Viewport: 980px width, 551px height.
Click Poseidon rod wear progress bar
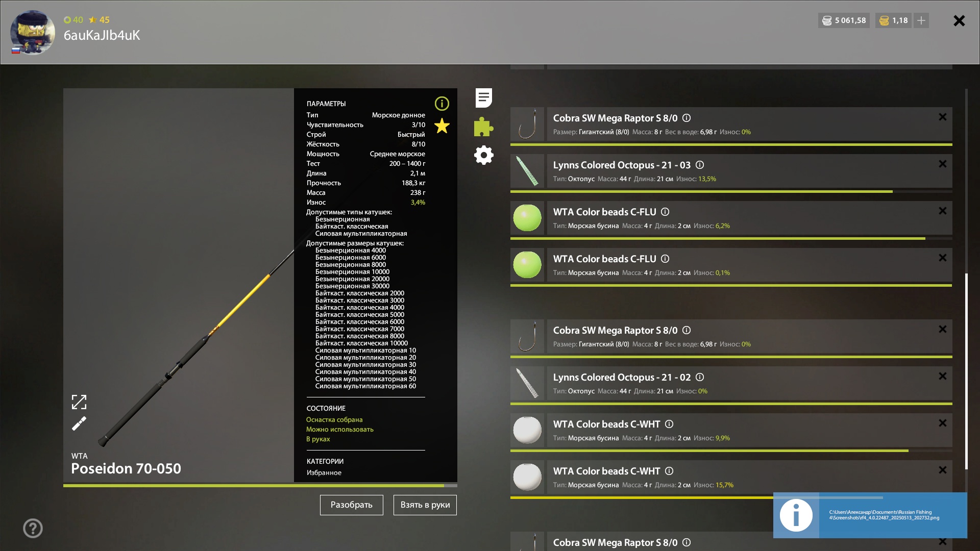tap(260, 486)
